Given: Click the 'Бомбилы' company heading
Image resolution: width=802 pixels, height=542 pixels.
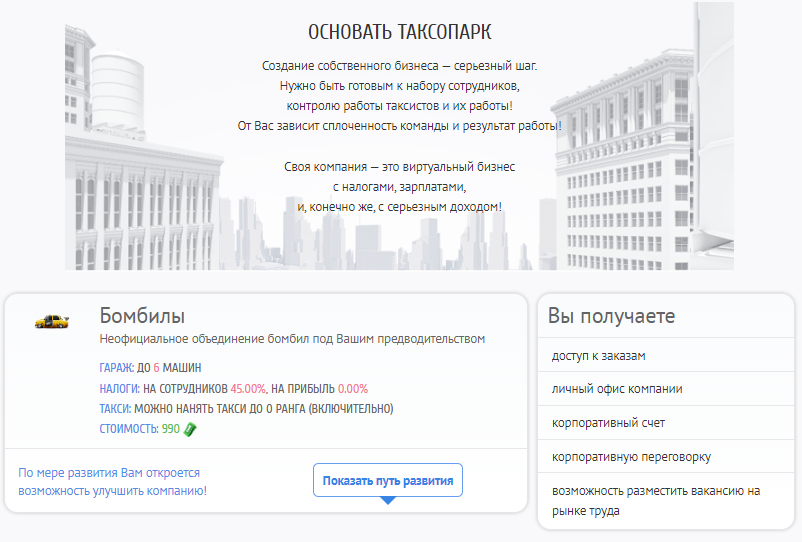Looking at the screenshot, I should click(x=142, y=317).
